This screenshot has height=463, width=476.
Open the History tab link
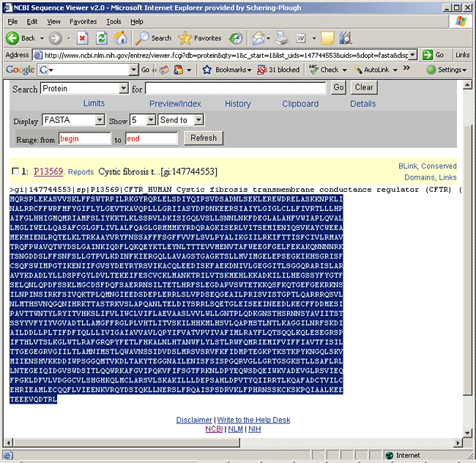pos(238,104)
